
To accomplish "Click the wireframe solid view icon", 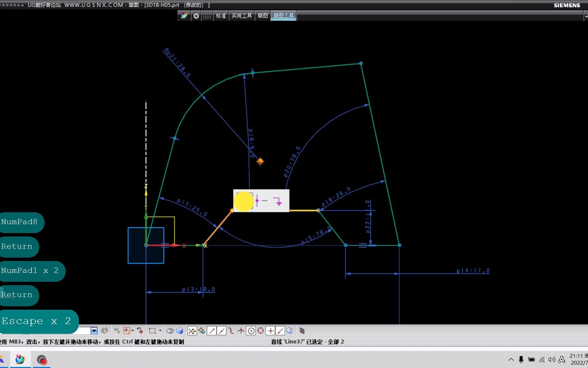I will [x=170, y=331].
